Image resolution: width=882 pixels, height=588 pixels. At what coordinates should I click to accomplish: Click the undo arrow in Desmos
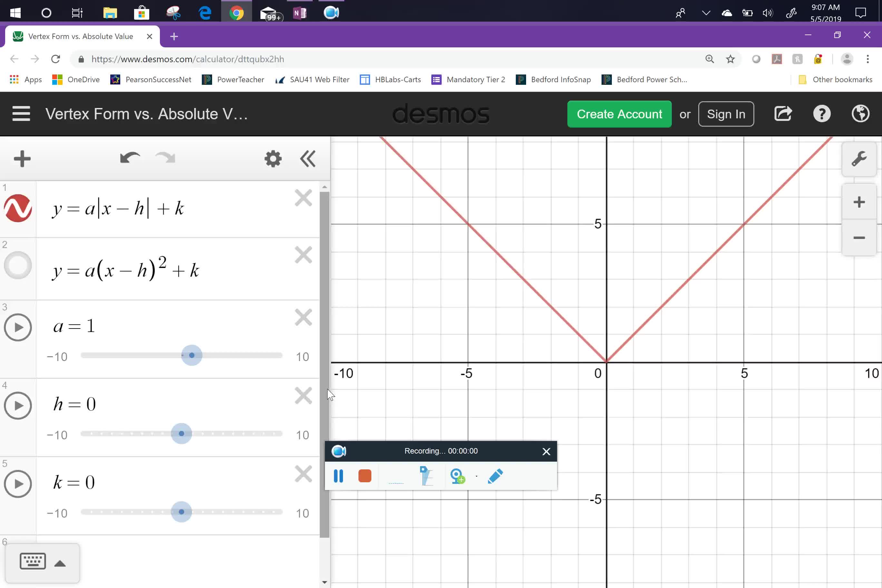(x=129, y=158)
